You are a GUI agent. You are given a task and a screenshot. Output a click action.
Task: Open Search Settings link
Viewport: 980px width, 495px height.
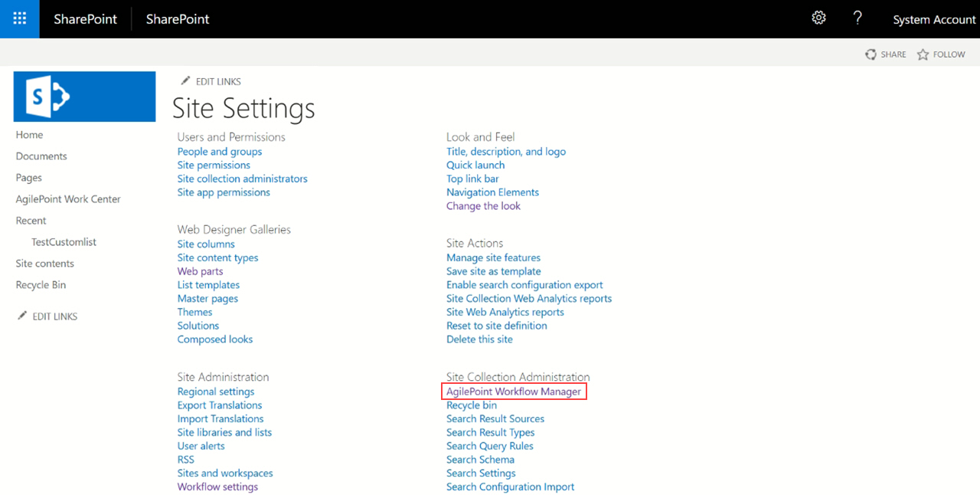[481, 474]
